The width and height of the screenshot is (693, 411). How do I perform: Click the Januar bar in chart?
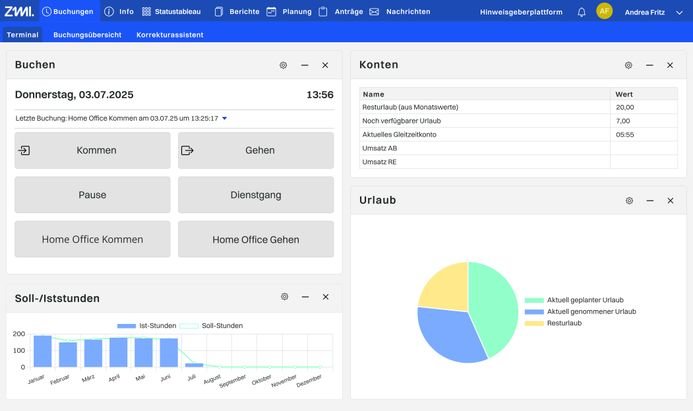42,351
